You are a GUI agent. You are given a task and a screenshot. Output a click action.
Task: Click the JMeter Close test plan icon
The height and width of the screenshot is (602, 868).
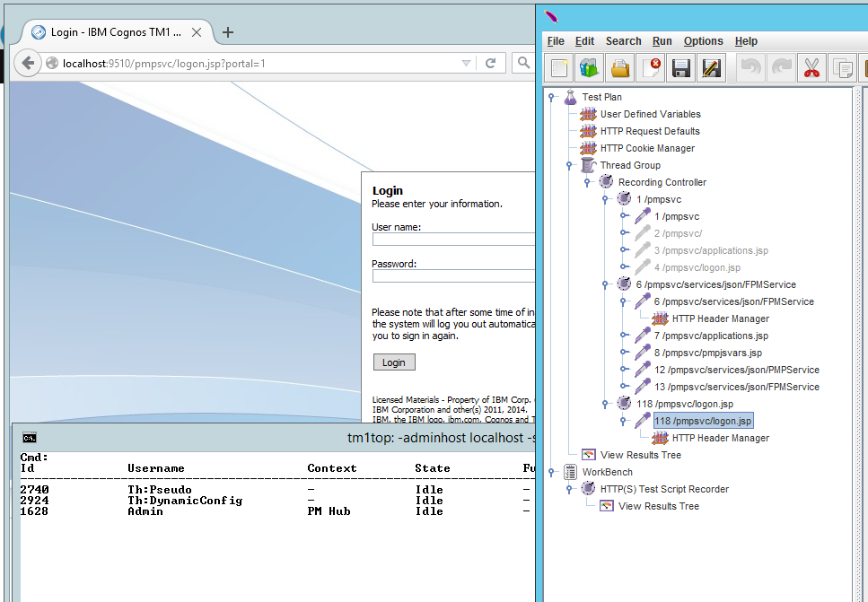coord(651,68)
